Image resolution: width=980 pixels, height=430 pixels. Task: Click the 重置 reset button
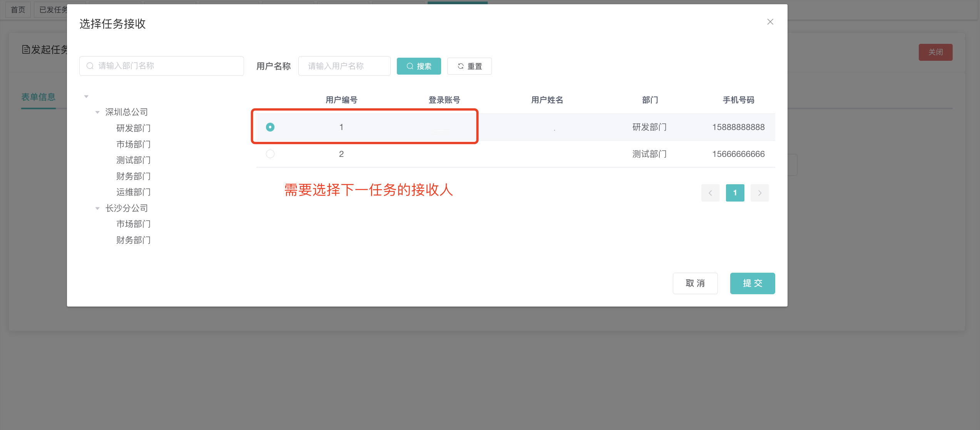(469, 66)
